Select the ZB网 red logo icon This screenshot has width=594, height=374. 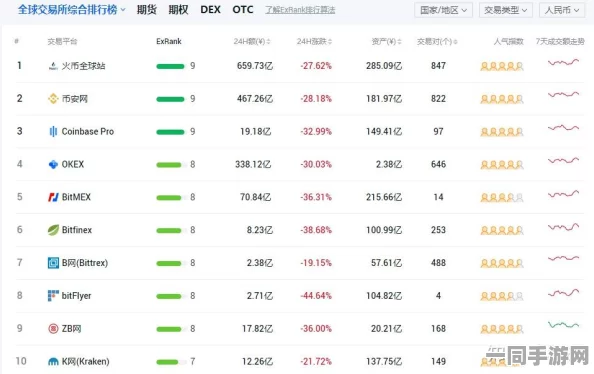pos(53,329)
